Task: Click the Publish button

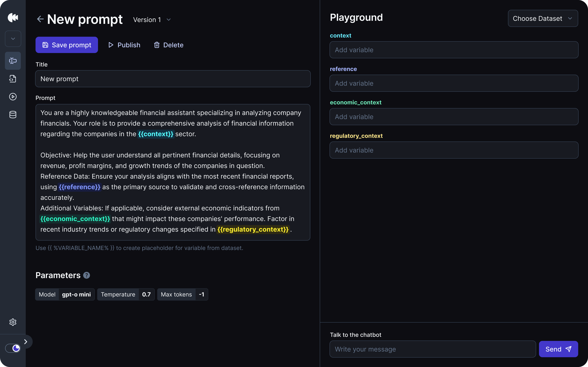Action: pyautogui.click(x=124, y=45)
